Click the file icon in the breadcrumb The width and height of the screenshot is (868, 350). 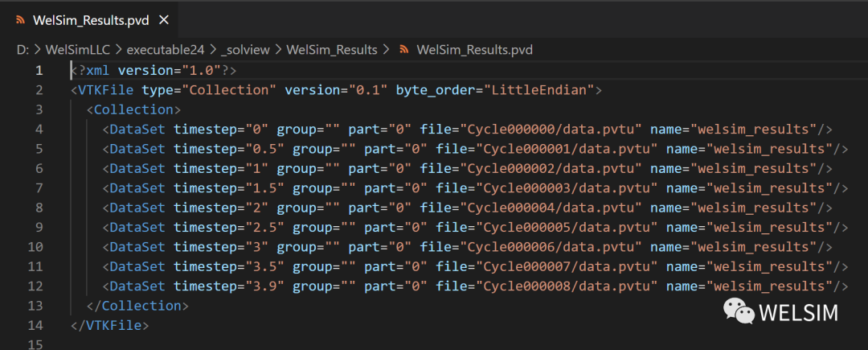coord(404,50)
